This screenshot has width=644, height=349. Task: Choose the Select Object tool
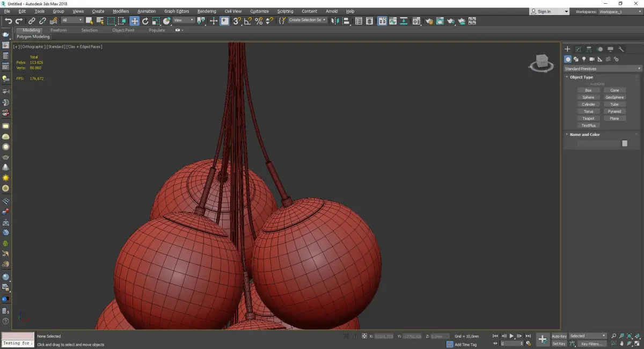pos(89,21)
